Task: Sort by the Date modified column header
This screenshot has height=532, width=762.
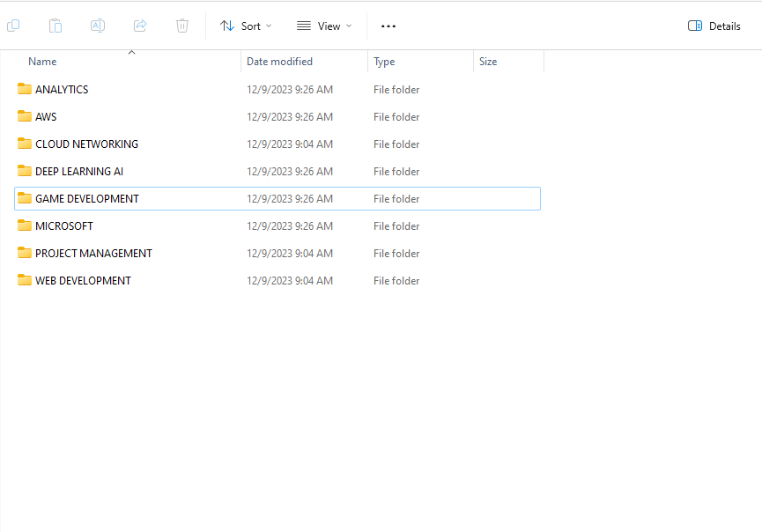Action: coord(279,62)
